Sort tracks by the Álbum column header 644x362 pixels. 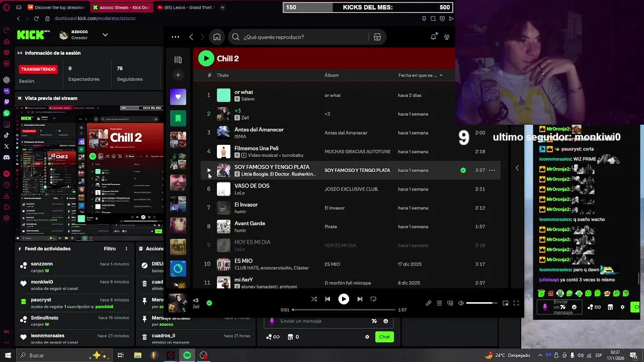(331, 75)
